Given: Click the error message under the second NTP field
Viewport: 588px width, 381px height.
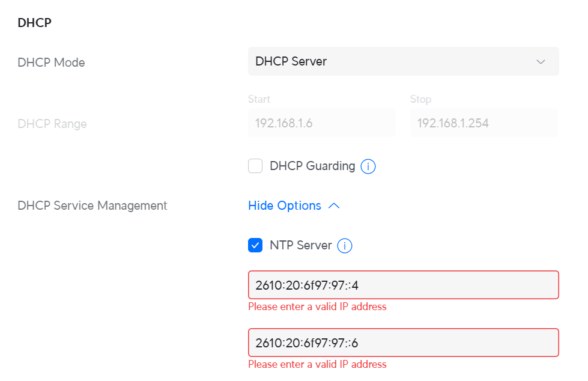Looking at the screenshot, I should pos(317,364).
